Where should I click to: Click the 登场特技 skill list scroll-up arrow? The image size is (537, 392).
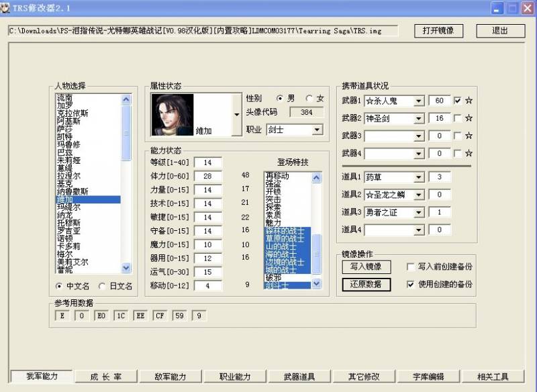[x=317, y=177]
